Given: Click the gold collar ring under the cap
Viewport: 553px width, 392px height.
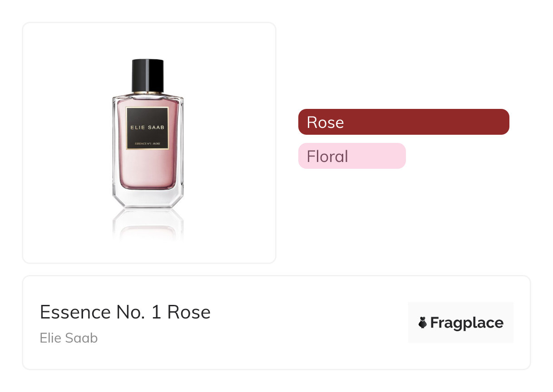Looking at the screenshot, I should pyautogui.click(x=148, y=93).
